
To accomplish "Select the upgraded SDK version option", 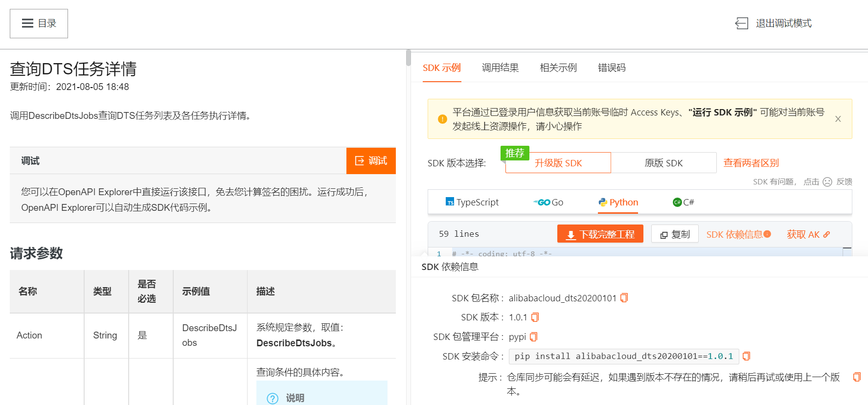I will tap(558, 163).
